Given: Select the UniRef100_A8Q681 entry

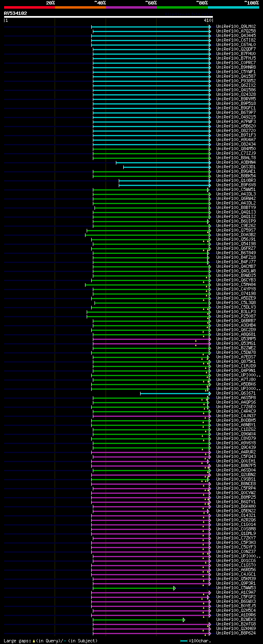Looking at the screenshot, I should click(236, 334).
